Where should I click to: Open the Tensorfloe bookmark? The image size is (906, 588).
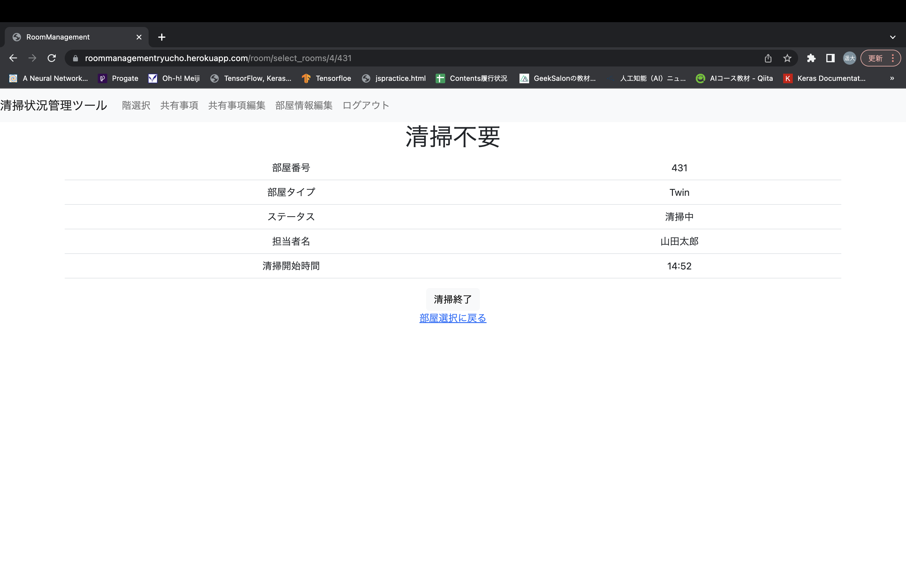pyautogui.click(x=326, y=78)
